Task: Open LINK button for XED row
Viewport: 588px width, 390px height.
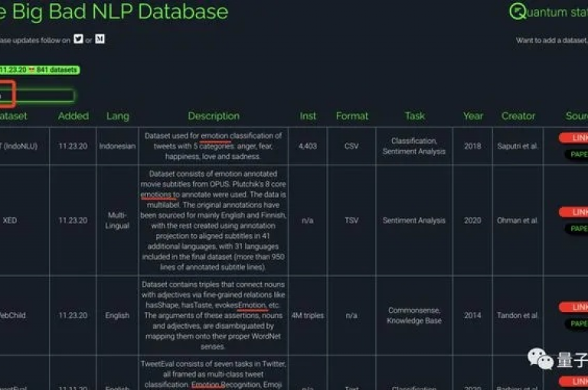Action: click(x=573, y=212)
